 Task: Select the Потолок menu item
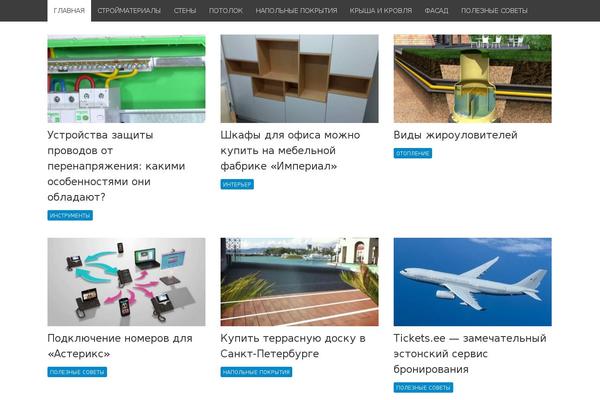pos(226,11)
